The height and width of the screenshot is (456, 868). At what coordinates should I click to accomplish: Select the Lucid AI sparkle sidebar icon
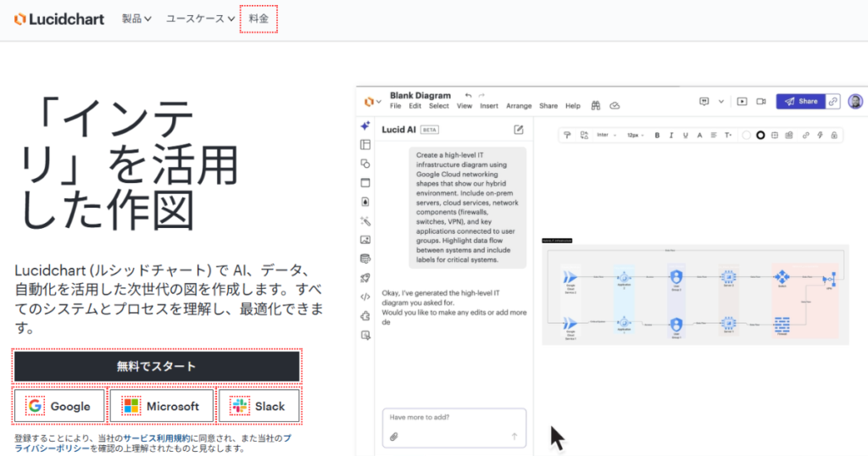(365, 125)
